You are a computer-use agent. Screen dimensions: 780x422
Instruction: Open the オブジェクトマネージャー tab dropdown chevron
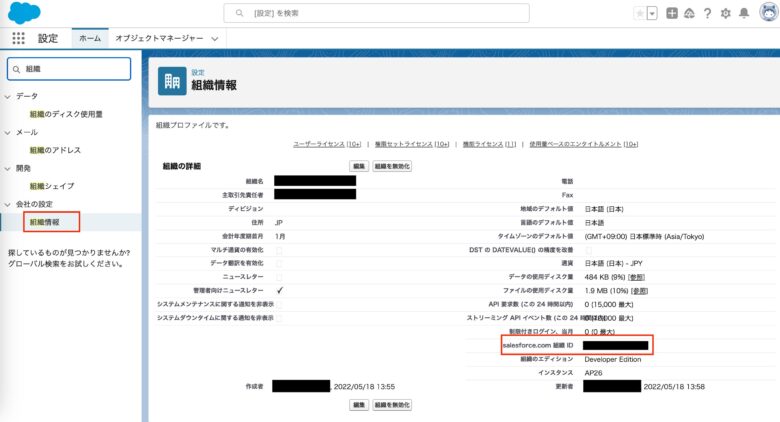215,39
